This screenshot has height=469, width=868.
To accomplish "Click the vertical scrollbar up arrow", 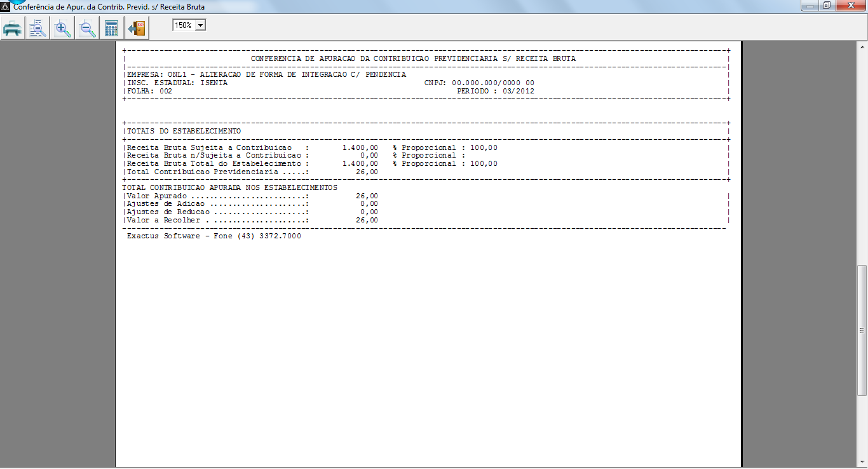I will click(x=862, y=47).
